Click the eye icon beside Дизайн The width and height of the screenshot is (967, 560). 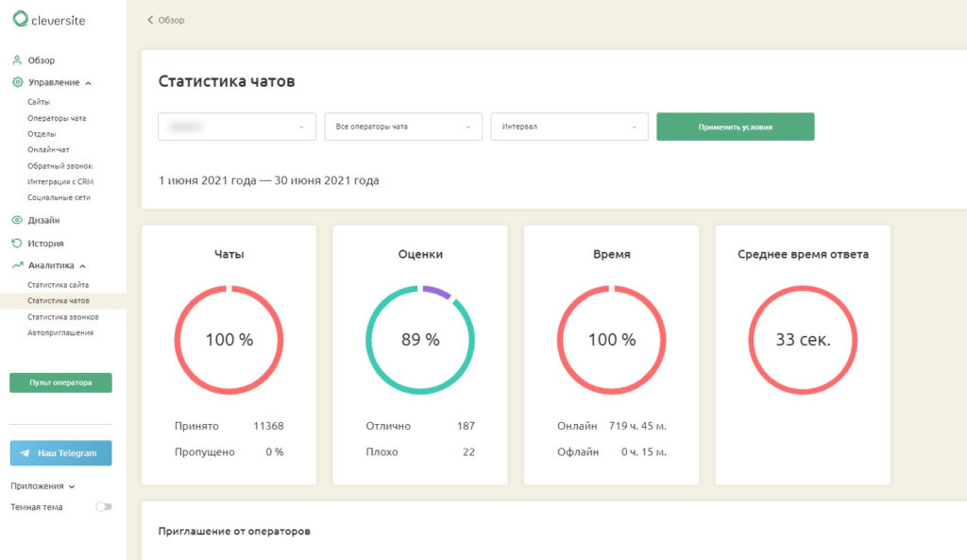point(17,220)
